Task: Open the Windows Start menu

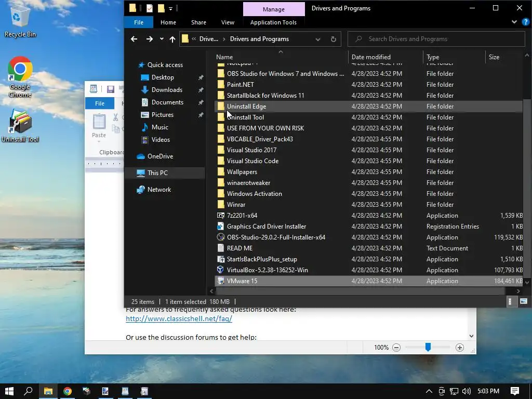Action: pyautogui.click(x=9, y=391)
